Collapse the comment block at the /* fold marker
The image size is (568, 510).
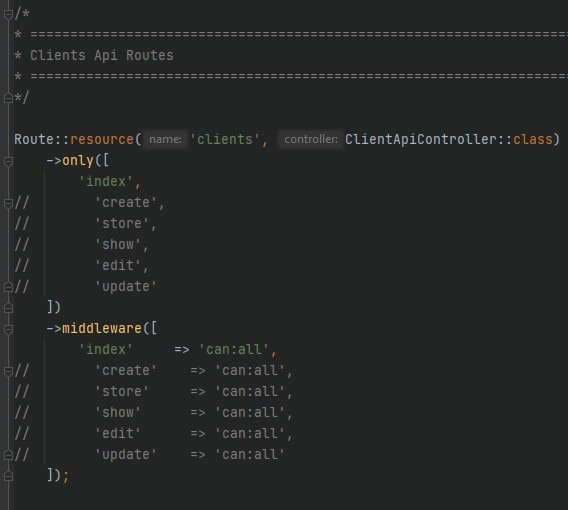pos(8,14)
